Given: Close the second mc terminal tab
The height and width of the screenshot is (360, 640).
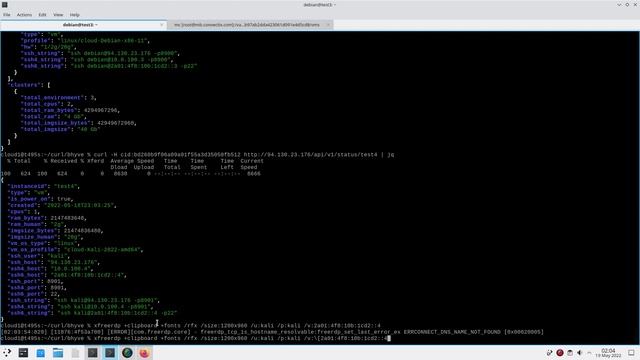Looking at the screenshot, I should [328, 25].
